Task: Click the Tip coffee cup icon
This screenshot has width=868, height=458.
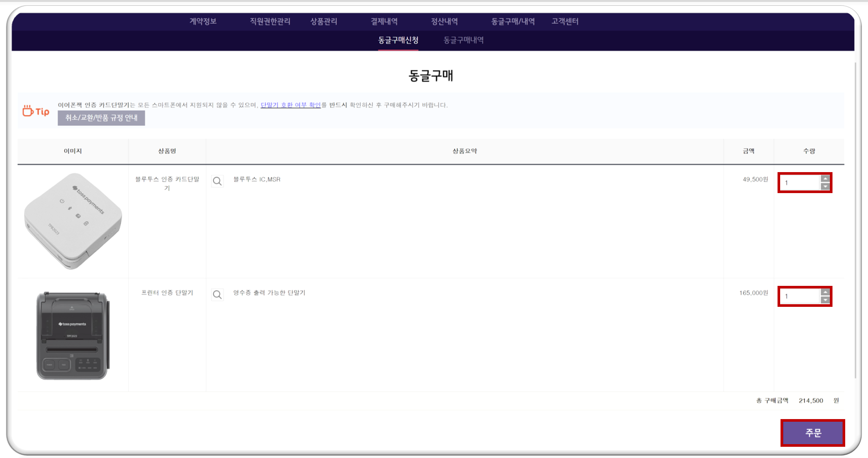Action: point(28,111)
